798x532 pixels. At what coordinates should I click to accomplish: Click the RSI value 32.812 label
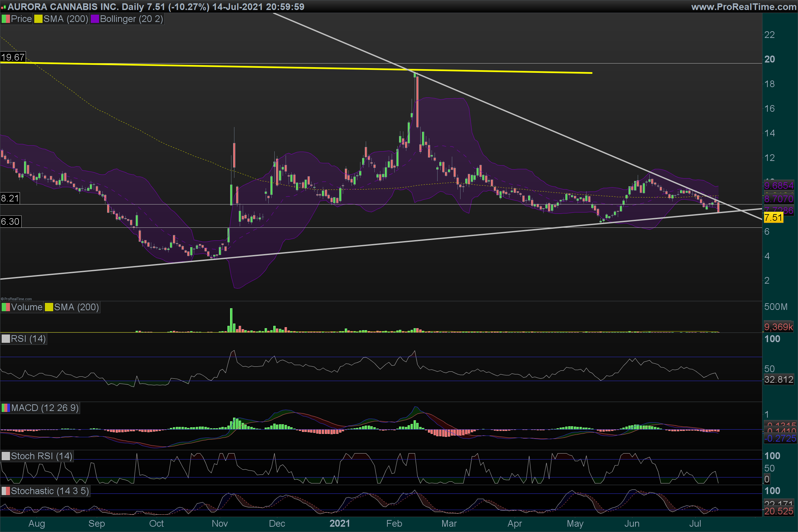click(x=778, y=379)
